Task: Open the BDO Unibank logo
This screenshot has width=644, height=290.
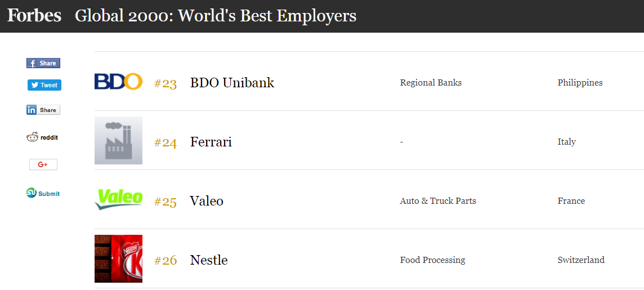Action: click(118, 81)
